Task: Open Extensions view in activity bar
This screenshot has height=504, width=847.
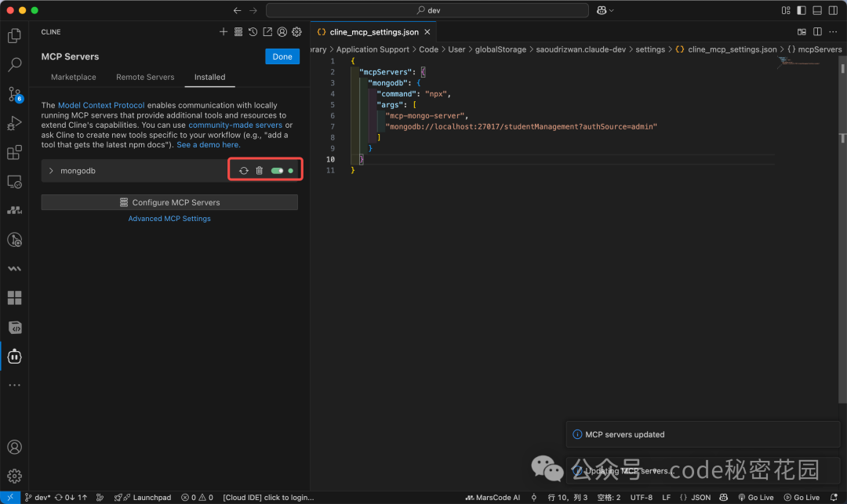Action: tap(14, 152)
